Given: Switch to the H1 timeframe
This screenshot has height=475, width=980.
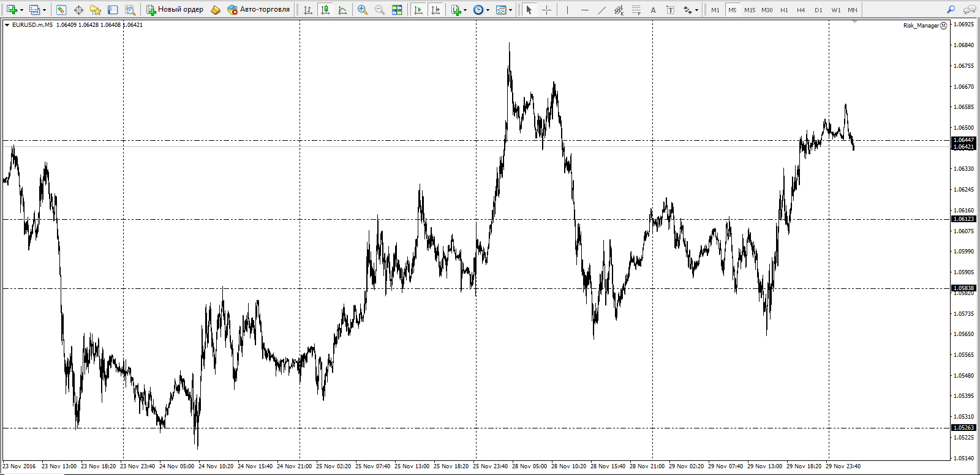Looking at the screenshot, I should pyautogui.click(x=784, y=10).
